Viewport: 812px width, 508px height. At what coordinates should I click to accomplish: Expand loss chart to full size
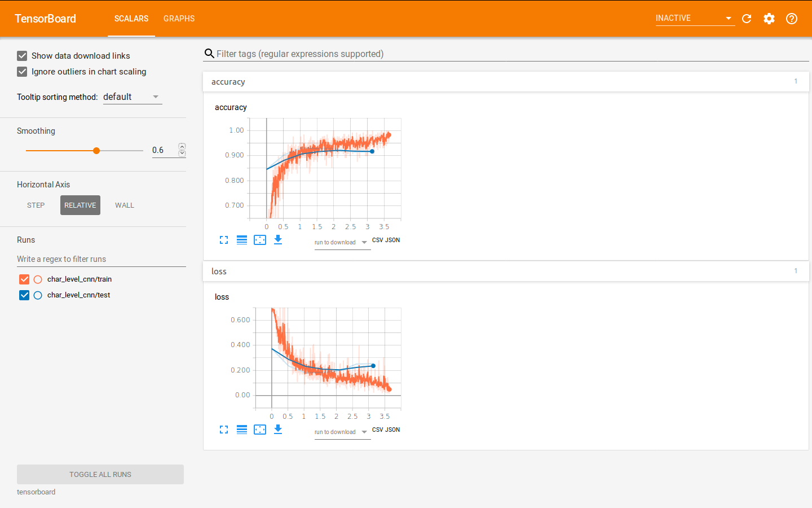point(224,430)
